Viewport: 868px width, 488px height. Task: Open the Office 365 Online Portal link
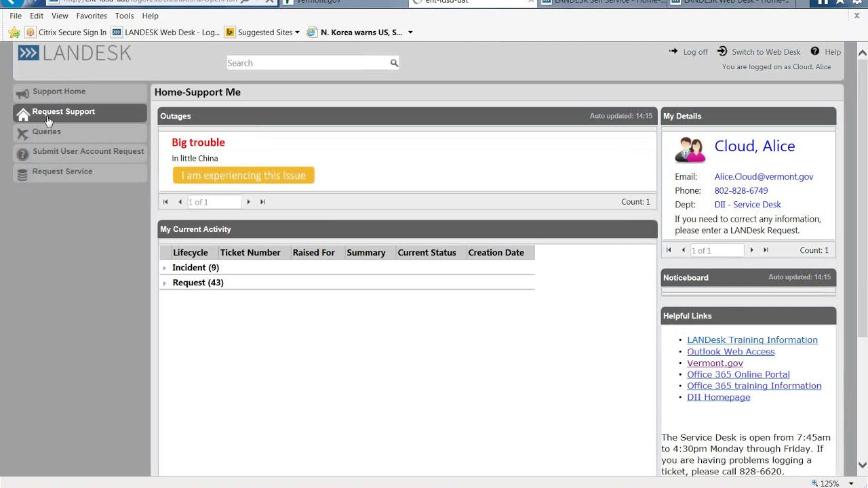click(738, 374)
